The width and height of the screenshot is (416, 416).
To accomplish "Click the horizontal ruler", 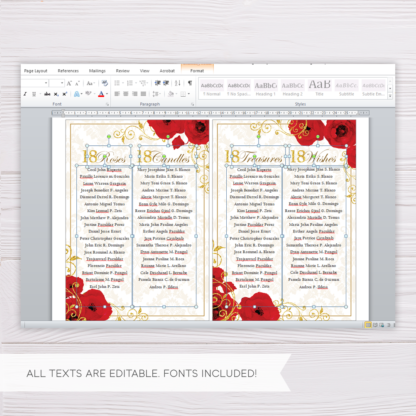I will pos(211,113).
